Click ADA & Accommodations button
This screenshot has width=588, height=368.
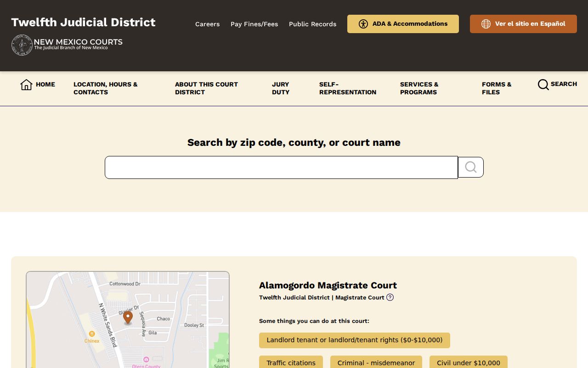pos(403,24)
